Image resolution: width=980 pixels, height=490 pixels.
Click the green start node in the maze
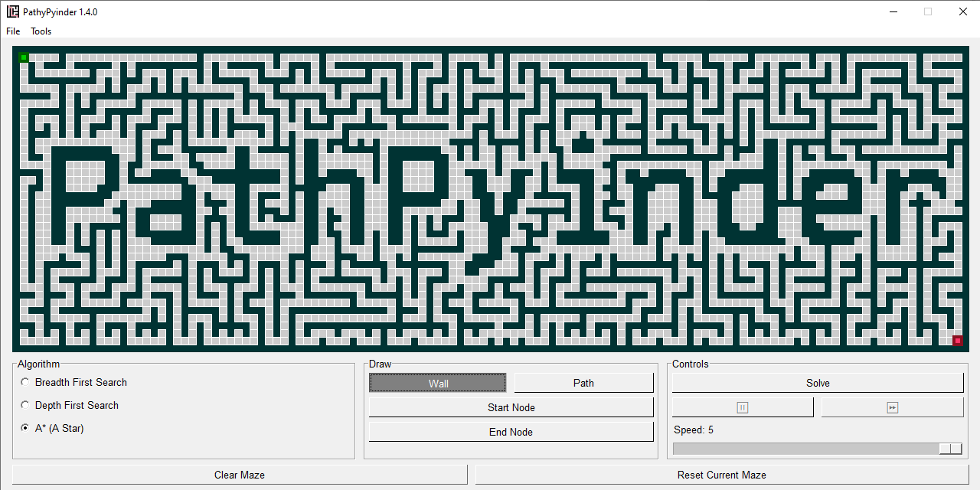(24, 57)
